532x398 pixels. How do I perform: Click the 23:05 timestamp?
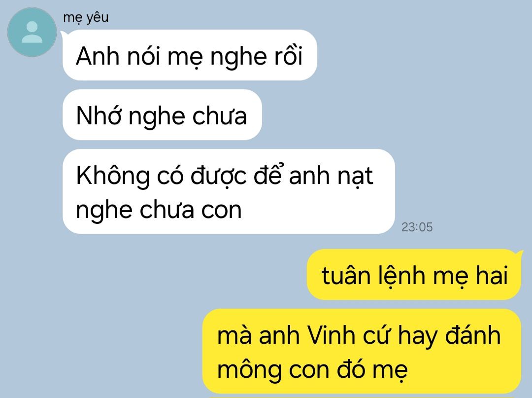417,227
